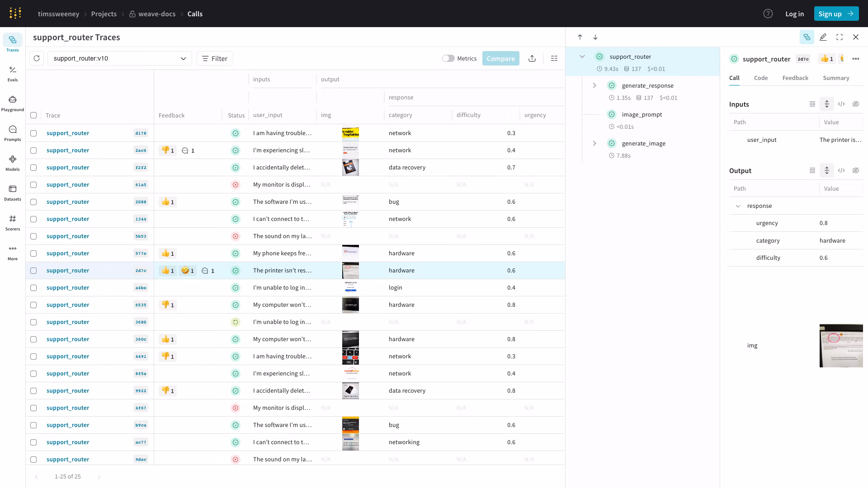
Task: Open the Evals sidebar section
Action: 13,74
